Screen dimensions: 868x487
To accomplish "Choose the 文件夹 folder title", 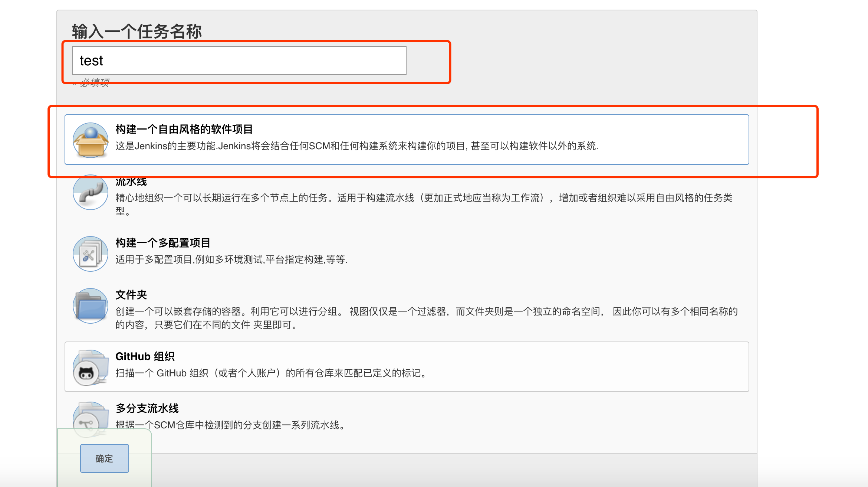I will click(131, 295).
